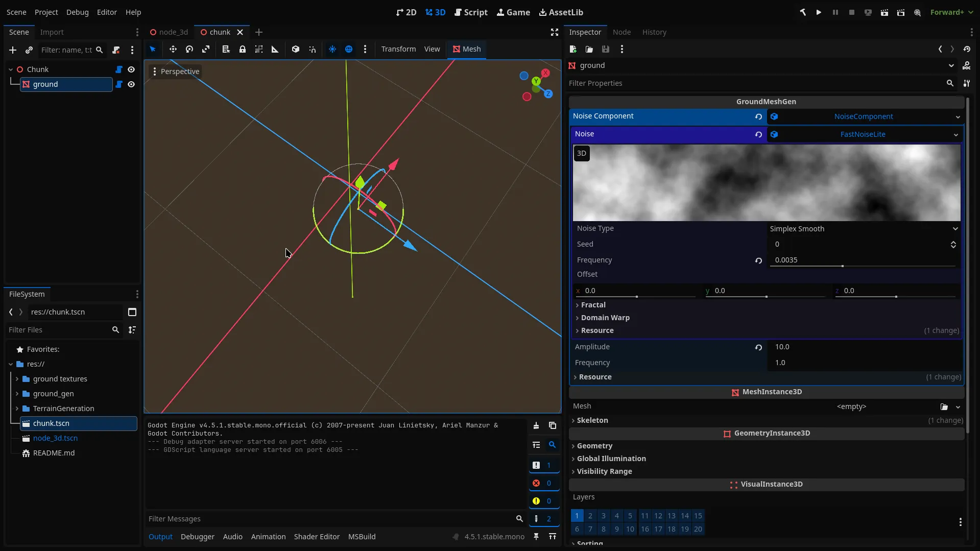Clear the output log with the broom icon
Image resolution: width=980 pixels, height=551 pixels.
click(536, 425)
